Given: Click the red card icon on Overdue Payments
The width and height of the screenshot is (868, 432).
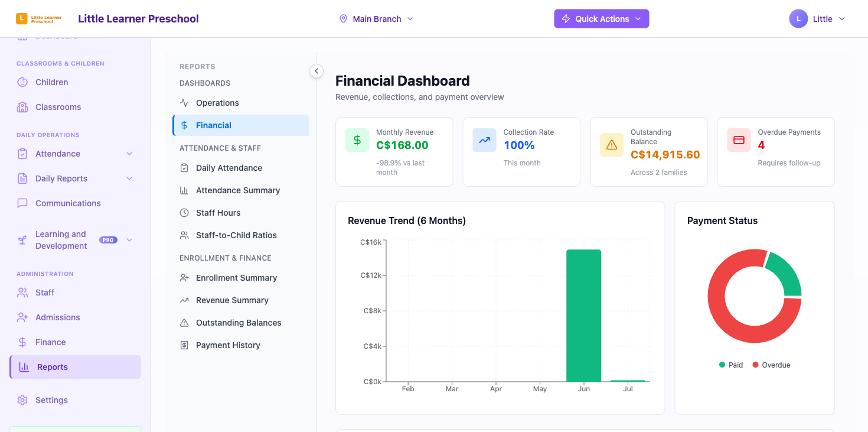Looking at the screenshot, I should [739, 140].
